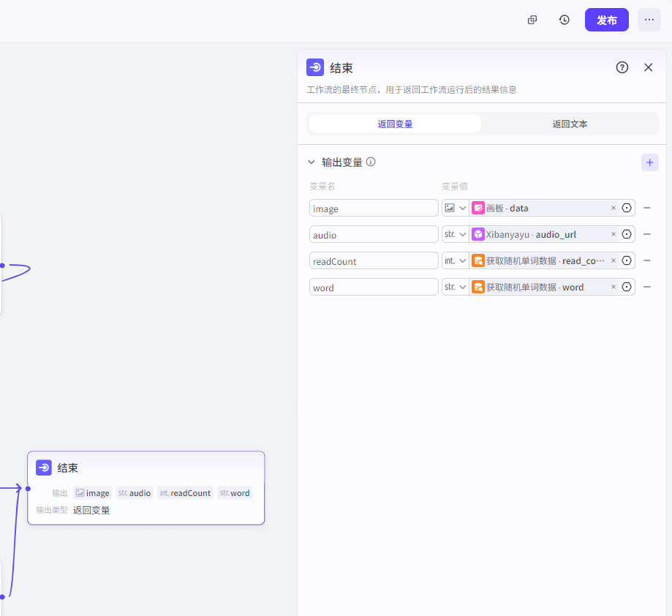Image resolution: width=672 pixels, height=616 pixels.
Task: Click the settings hexagon icon next to word variable
Action: 626,287
